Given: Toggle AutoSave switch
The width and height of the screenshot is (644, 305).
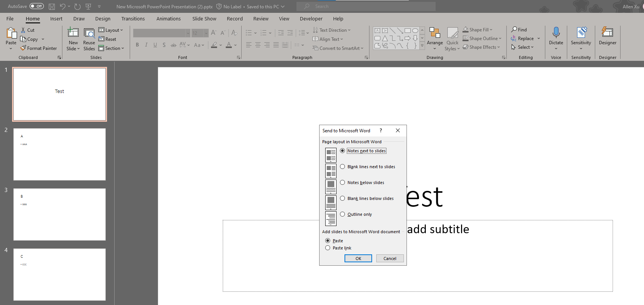Looking at the screenshot, I should pyautogui.click(x=37, y=6).
